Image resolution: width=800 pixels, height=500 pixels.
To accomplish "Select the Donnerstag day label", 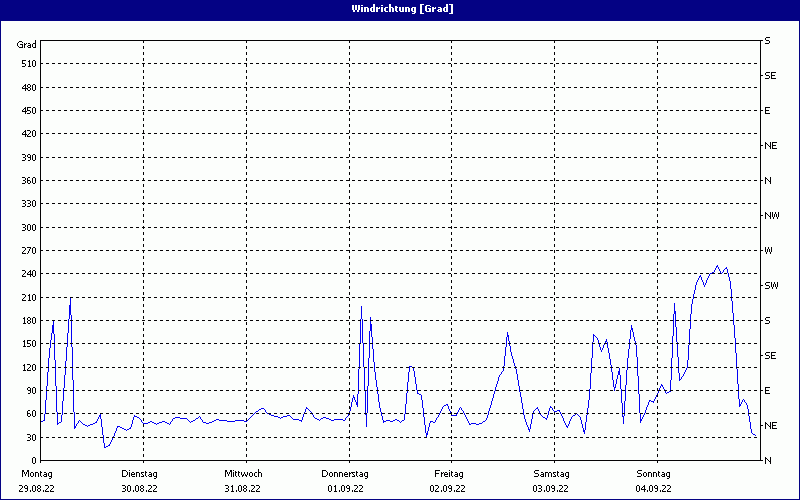I will pyautogui.click(x=346, y=474).
